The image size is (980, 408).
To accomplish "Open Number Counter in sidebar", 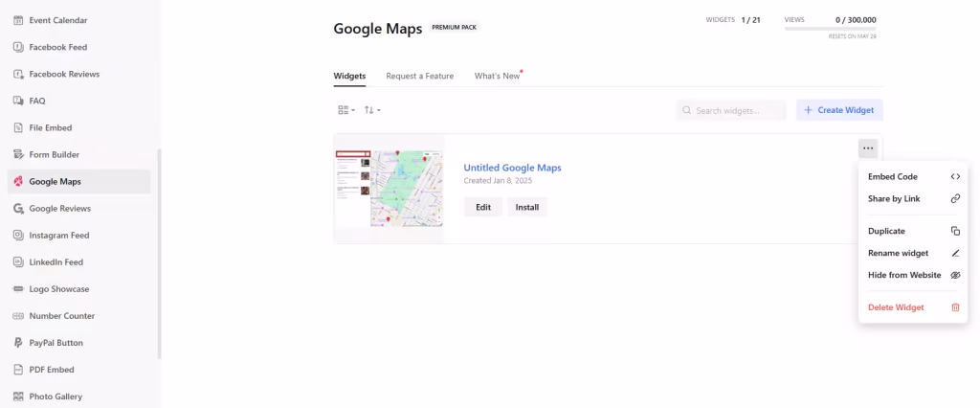I will pos(78,316).
